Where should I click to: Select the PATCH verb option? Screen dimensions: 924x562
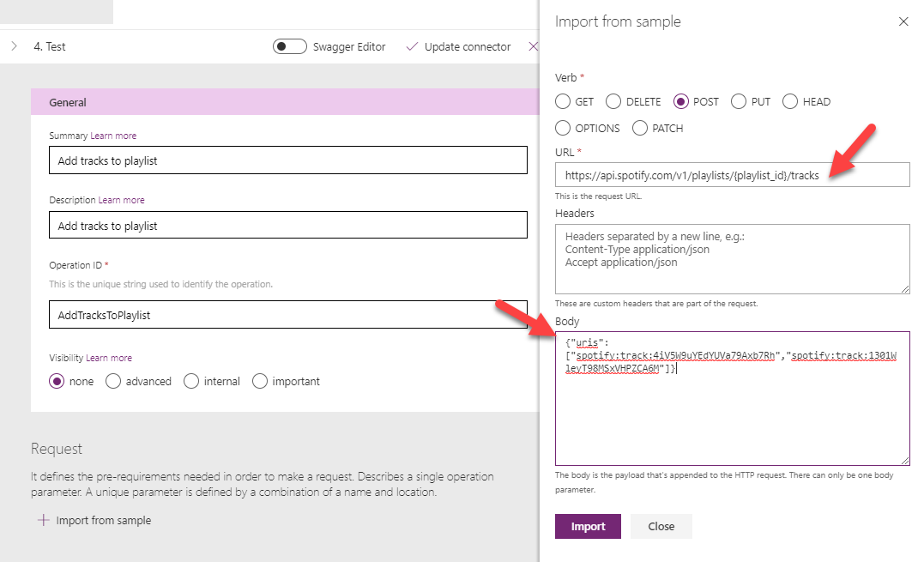click(x=640, y=128)
